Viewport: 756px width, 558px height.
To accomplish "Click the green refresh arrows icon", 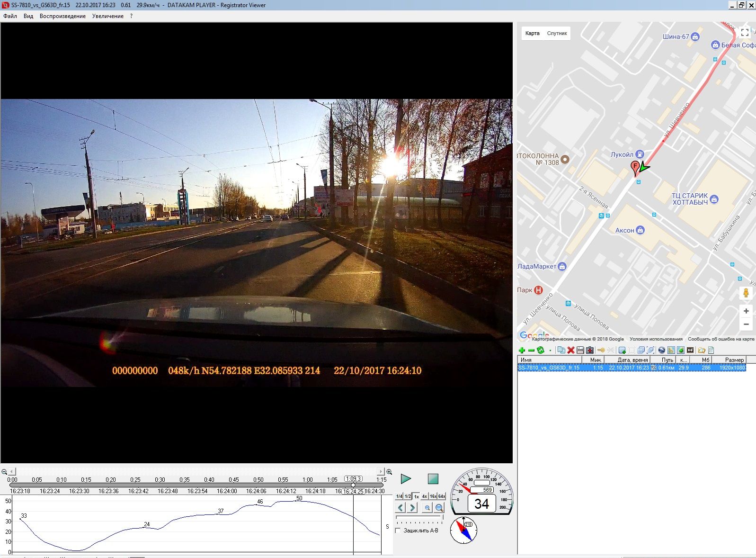I will pyautogui.click(x=541, y=351).
